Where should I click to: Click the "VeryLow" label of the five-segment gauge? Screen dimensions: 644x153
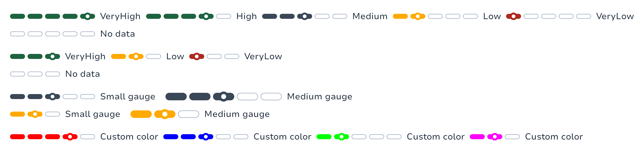click(615, 16)
